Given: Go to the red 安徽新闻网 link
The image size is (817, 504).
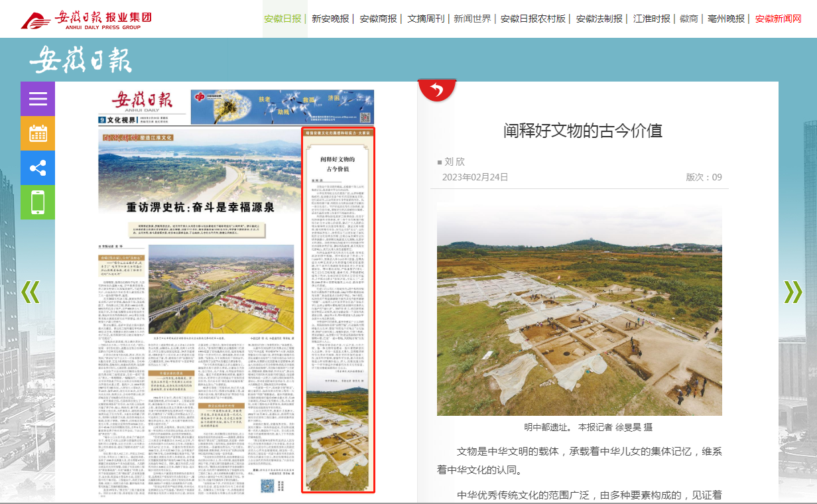Looking at the screenshot, I should pyautogui.click(x=778, y=19).
